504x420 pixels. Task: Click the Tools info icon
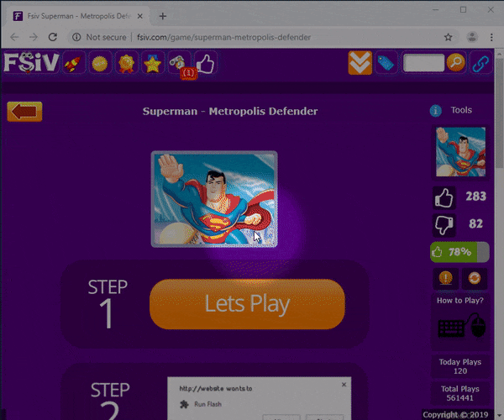pos(435,111)
